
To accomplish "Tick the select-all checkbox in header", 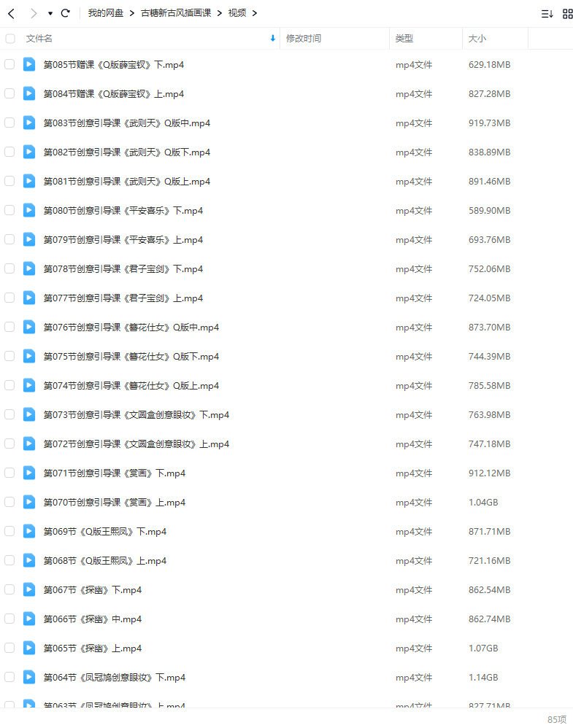I will coord(9,39).
